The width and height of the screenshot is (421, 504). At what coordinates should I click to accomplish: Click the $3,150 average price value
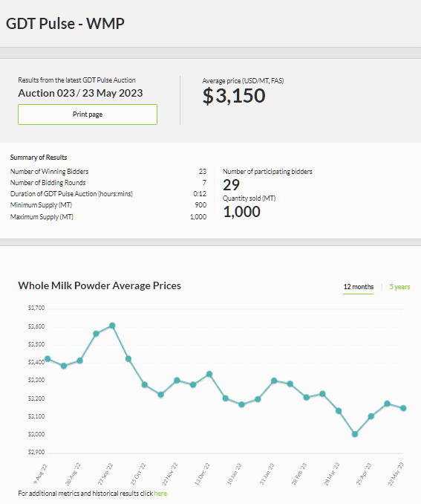tap(234, 96)
